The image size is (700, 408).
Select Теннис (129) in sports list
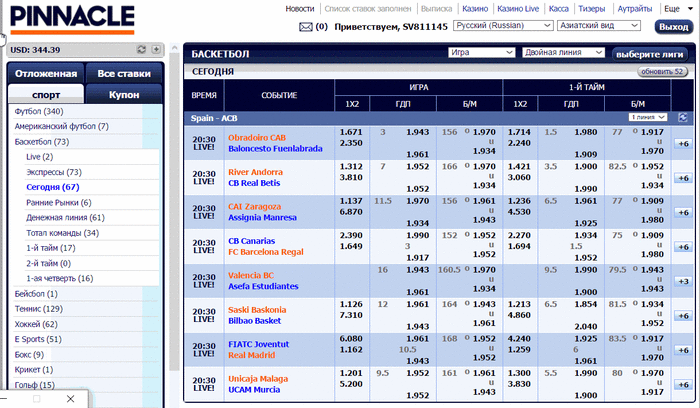38,308
